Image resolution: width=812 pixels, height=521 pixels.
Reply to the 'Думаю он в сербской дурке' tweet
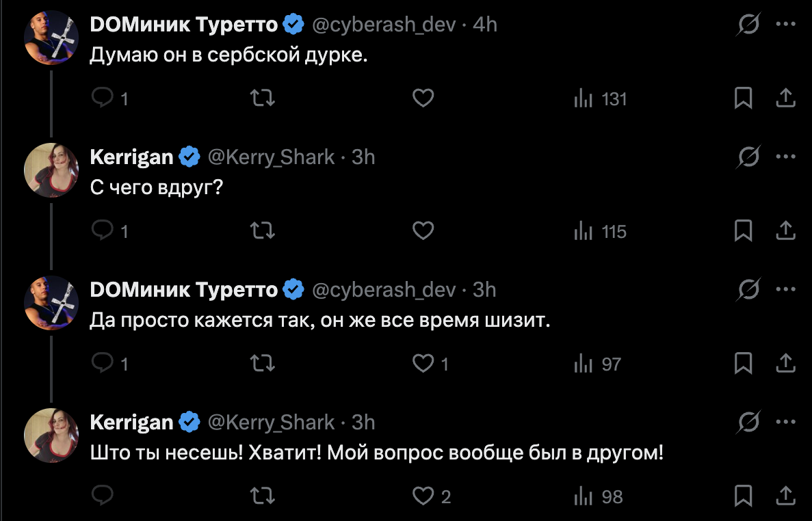tap(103, 99)
